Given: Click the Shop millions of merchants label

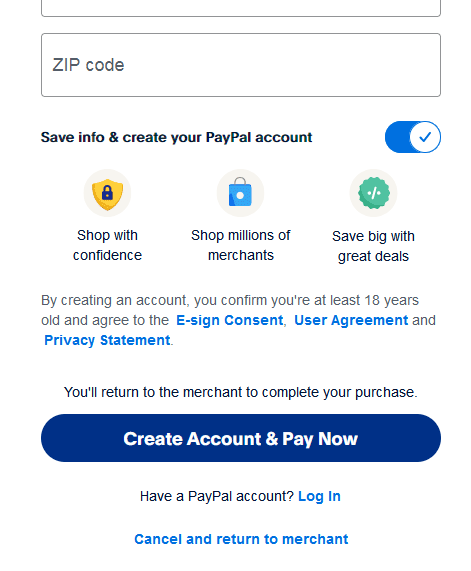Looking at the screenshot, I should click(x=240, y=245).
